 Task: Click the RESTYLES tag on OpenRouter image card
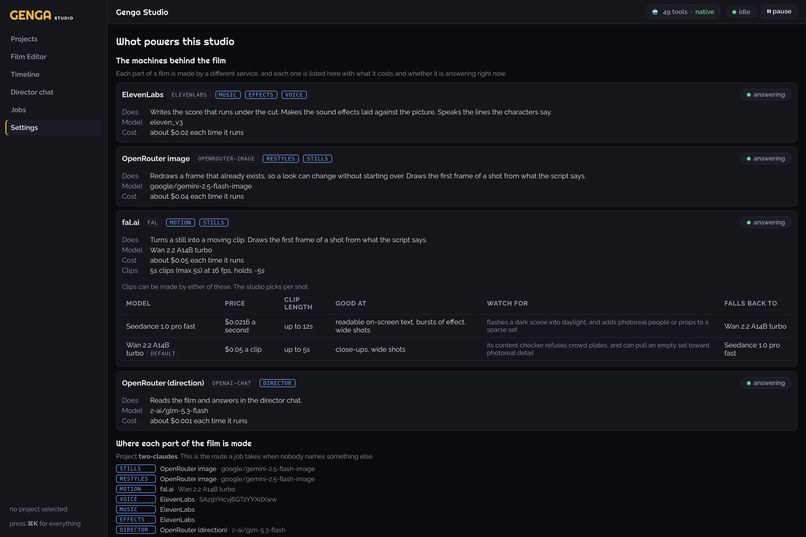click(x=281, y=159)
